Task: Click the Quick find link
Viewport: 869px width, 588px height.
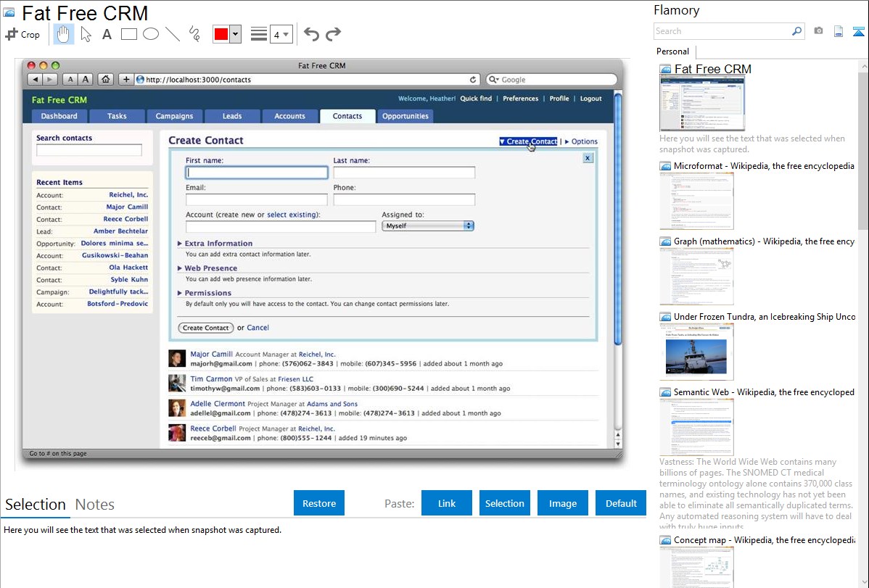Action: coord(476,99)
